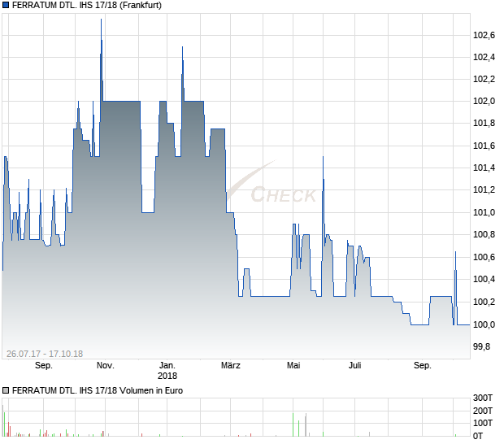Click the '101,2' price axis label
Viewport: 504px width, 444px height.
[x=484, y=189]
